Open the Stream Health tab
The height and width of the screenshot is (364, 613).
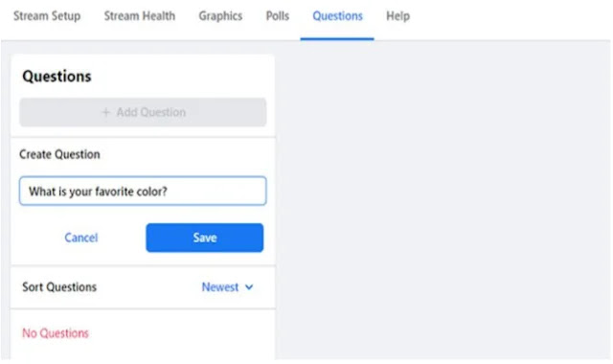[x=140, y=16]
